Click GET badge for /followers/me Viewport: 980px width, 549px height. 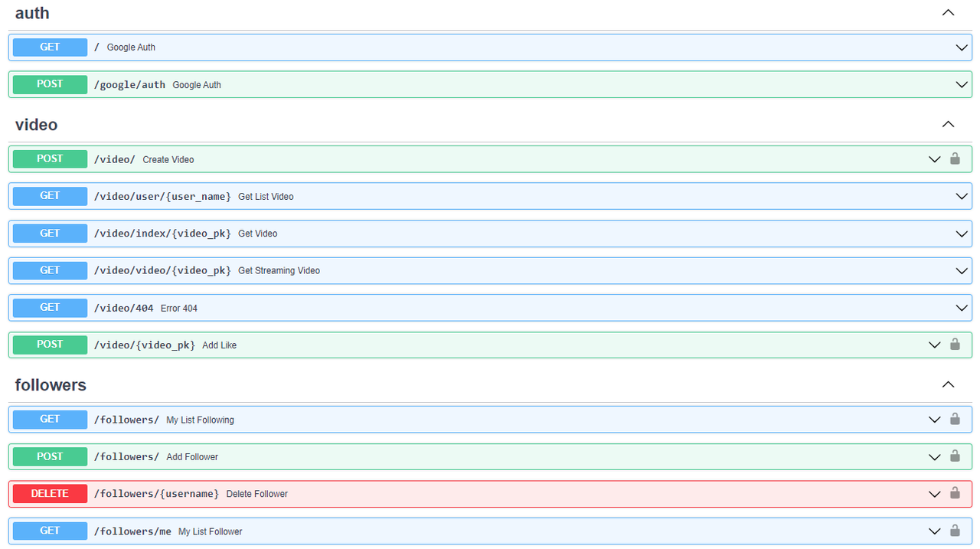50,531
